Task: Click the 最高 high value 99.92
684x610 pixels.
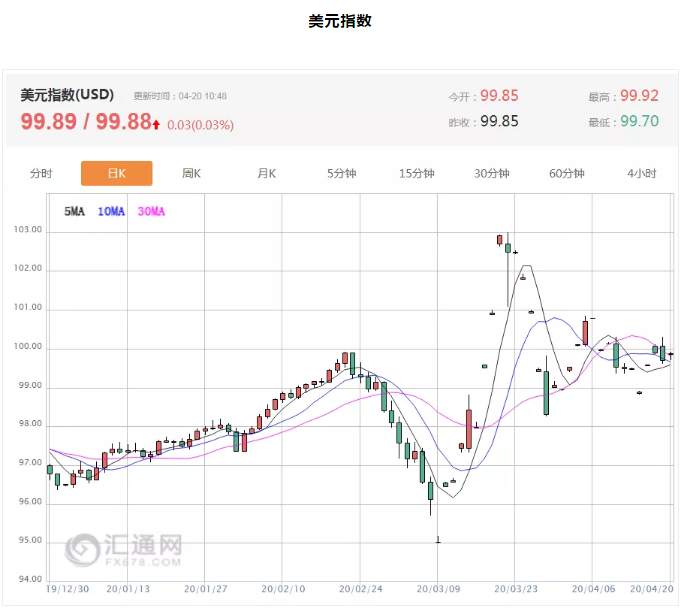Action: click(640, 96)
